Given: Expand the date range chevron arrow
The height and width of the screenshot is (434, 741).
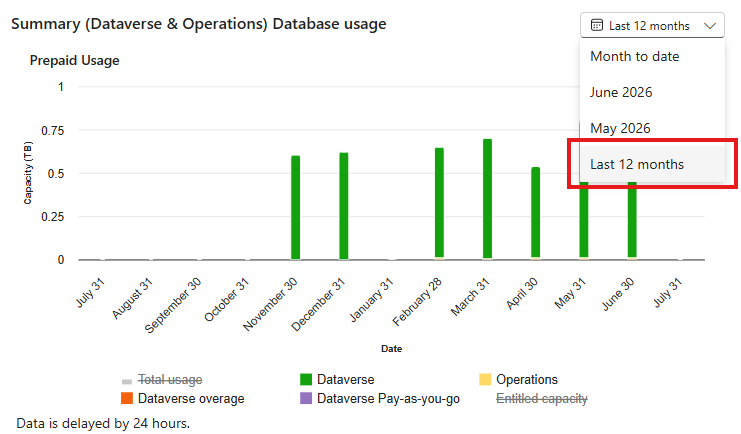Looking at the screenshot, I should 710,26.
